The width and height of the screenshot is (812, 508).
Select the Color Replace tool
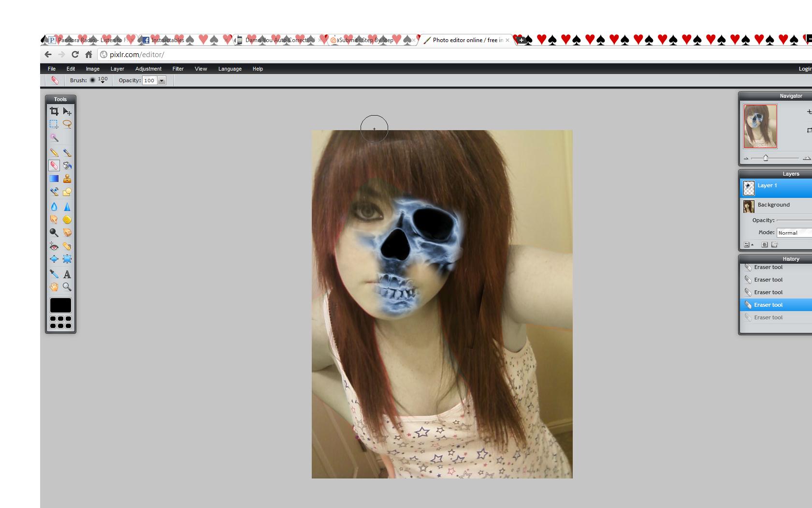click(x=54, y=192)
